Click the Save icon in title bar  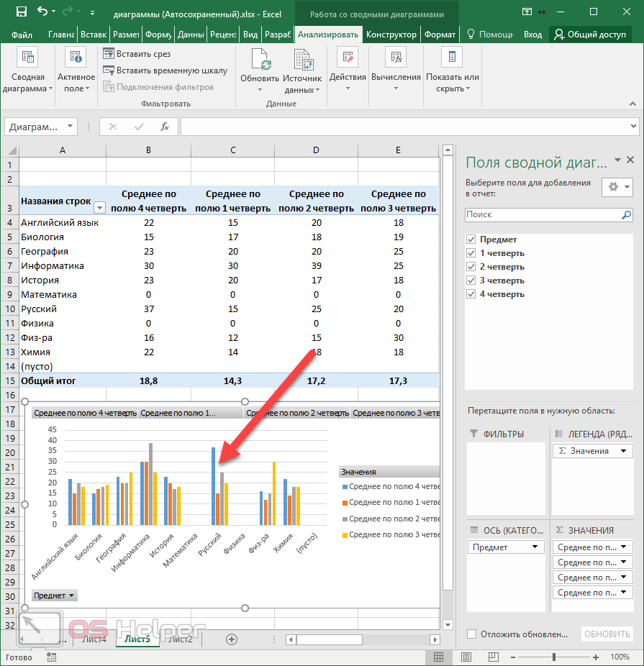[21, 12]
